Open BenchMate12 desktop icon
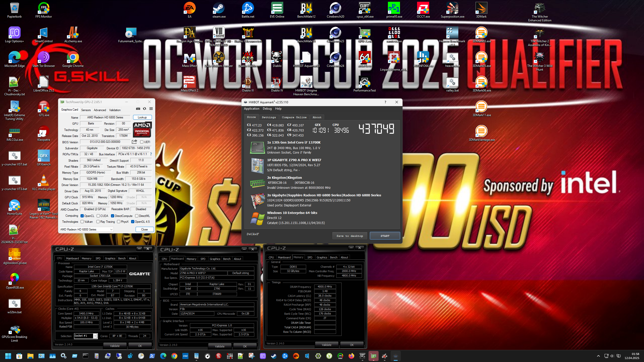 click(x=306, y=11)
